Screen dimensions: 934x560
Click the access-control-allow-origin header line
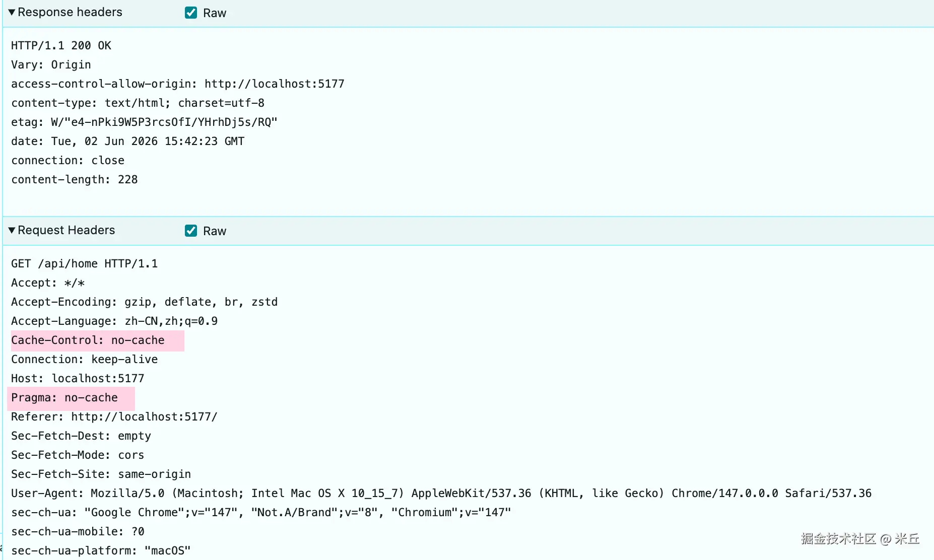pyautogui.click(x=178, y=84)
